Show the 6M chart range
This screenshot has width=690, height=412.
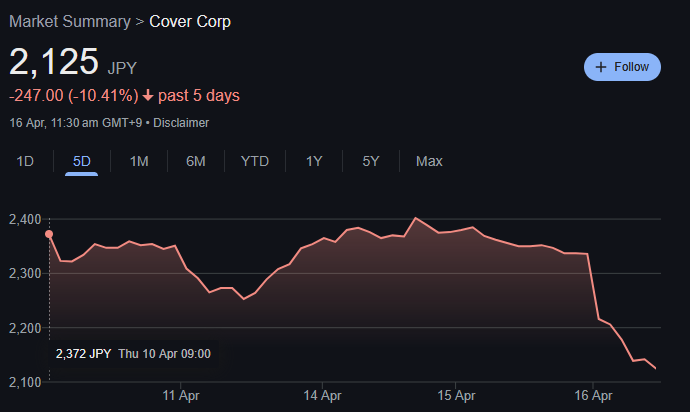(x=196, y=161)
